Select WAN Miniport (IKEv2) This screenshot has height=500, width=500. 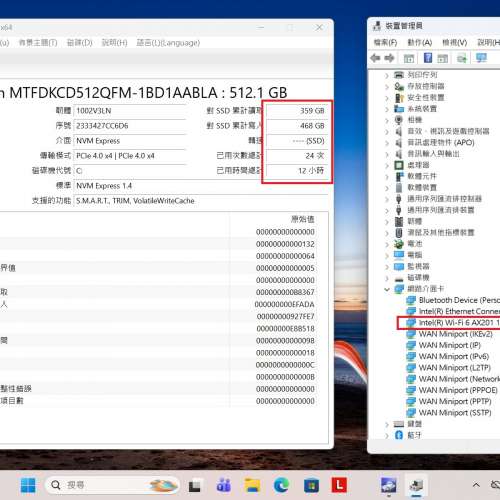click(x=449, y=334)
